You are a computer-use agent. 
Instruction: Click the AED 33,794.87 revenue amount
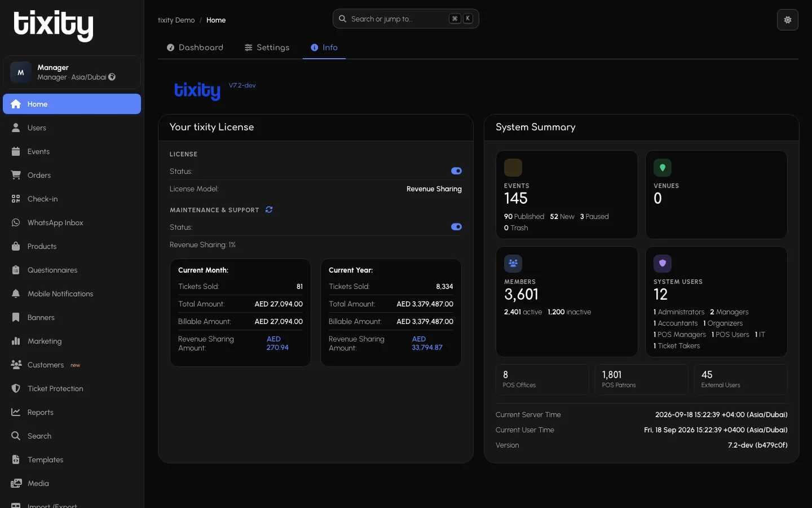tap(427, 343)
